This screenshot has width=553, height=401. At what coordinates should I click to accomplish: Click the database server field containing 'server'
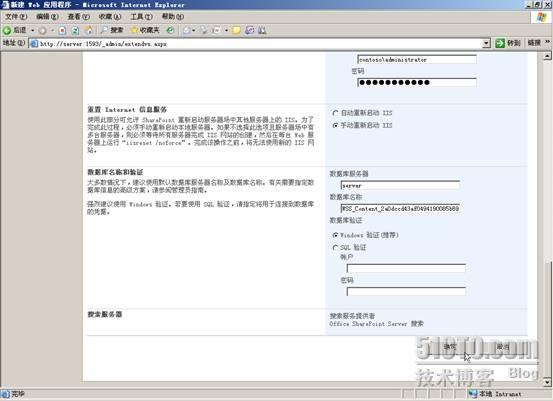tap(400, 185)
